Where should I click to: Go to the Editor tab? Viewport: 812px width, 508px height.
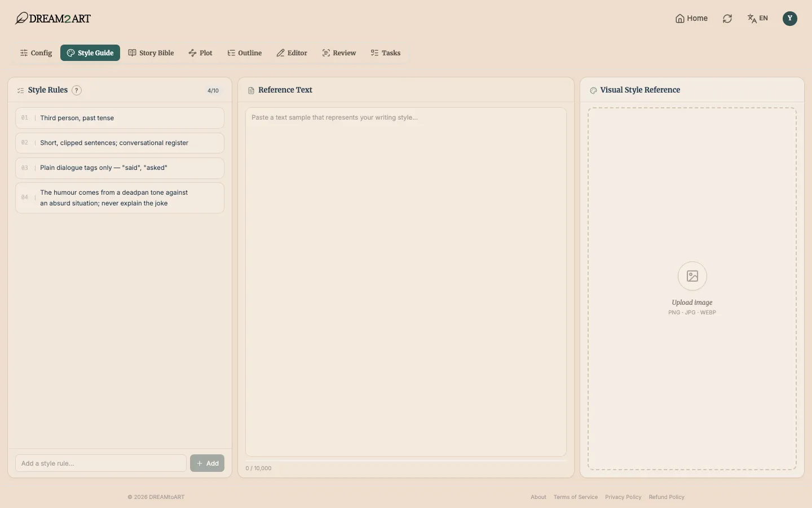pyautogui.click(x=292, y=53)
